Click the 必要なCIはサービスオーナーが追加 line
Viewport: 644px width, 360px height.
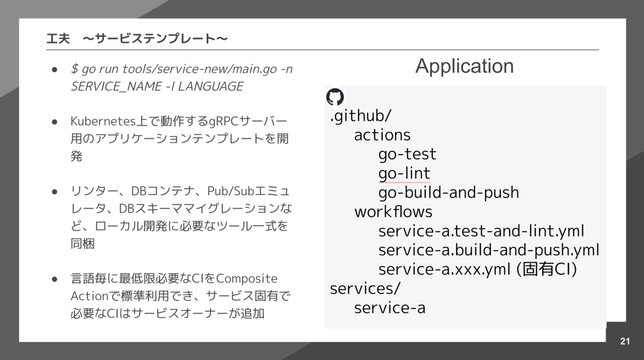click(167, 313)
